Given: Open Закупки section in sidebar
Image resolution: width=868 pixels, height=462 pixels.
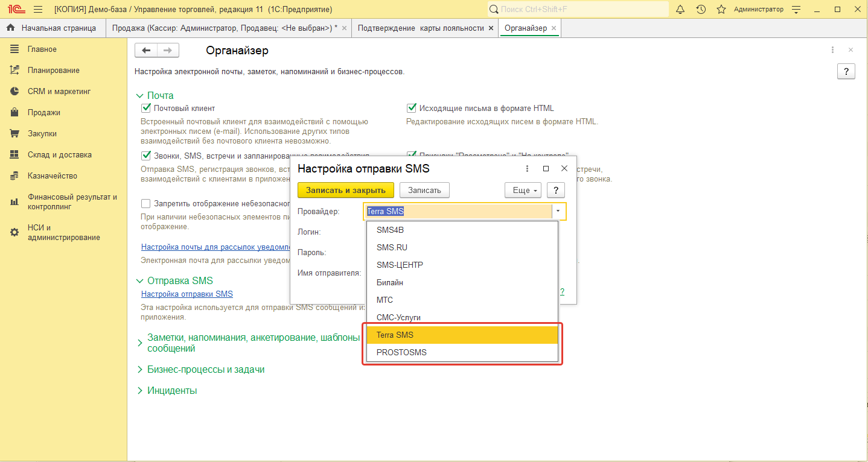Looking at the screenshot, I should (x=63, y=133).
